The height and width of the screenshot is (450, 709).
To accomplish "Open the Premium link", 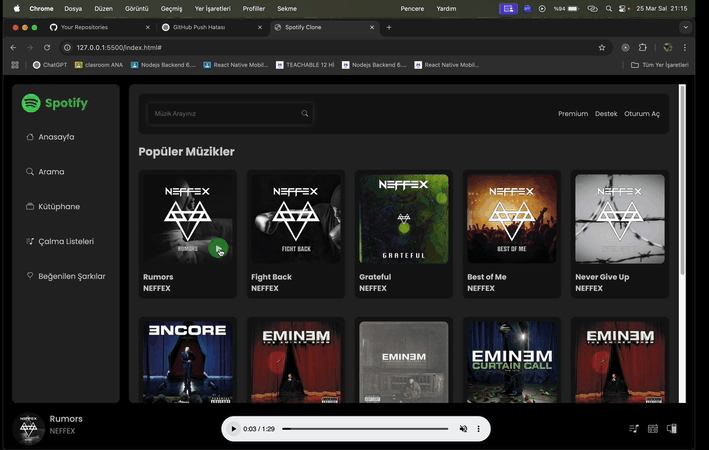I will (573, 114).
